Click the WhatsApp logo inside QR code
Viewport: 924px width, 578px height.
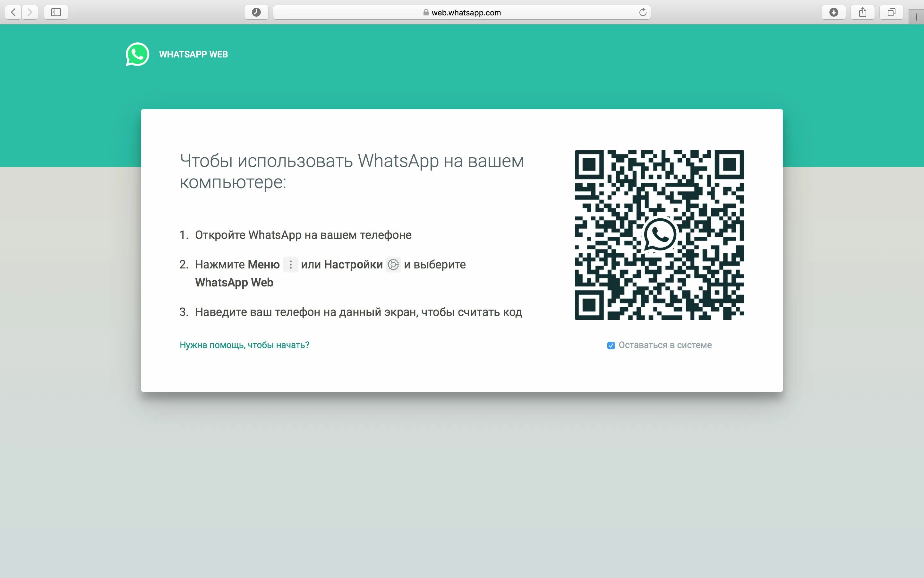click(660, 235)
